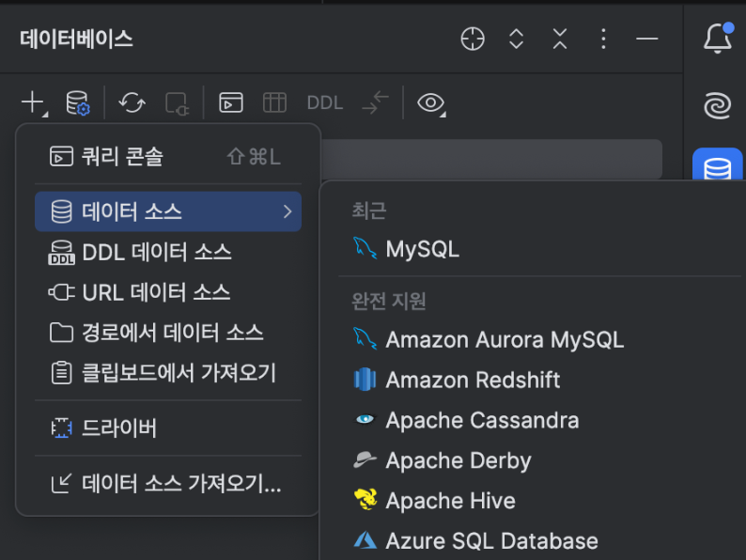Choose Apache Derby data source

(540, 460)
